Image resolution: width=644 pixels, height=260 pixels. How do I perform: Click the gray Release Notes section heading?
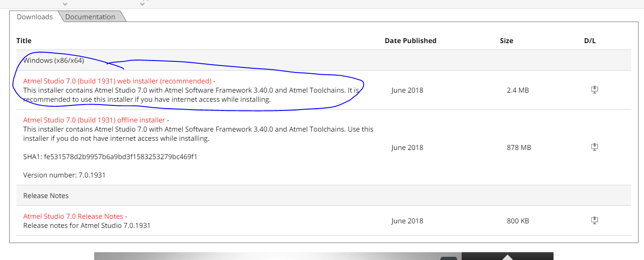click(x=46, y=196)
